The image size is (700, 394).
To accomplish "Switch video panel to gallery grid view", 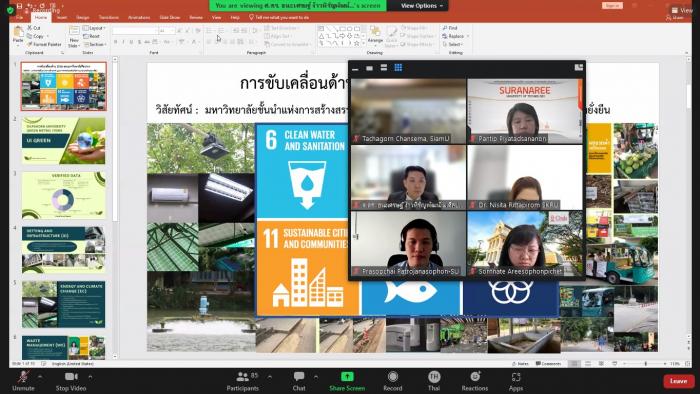I will [398, 67].
